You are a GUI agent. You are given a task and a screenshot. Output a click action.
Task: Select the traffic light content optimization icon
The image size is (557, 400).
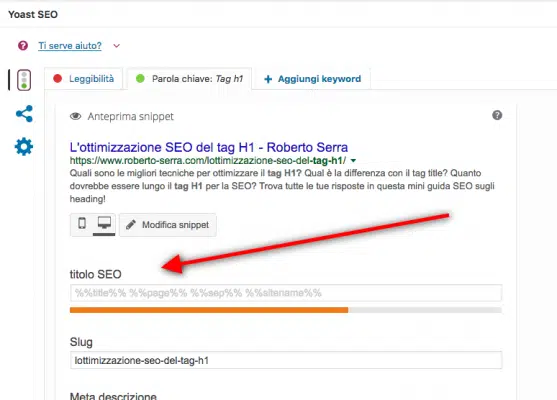(x=24, y=80)
